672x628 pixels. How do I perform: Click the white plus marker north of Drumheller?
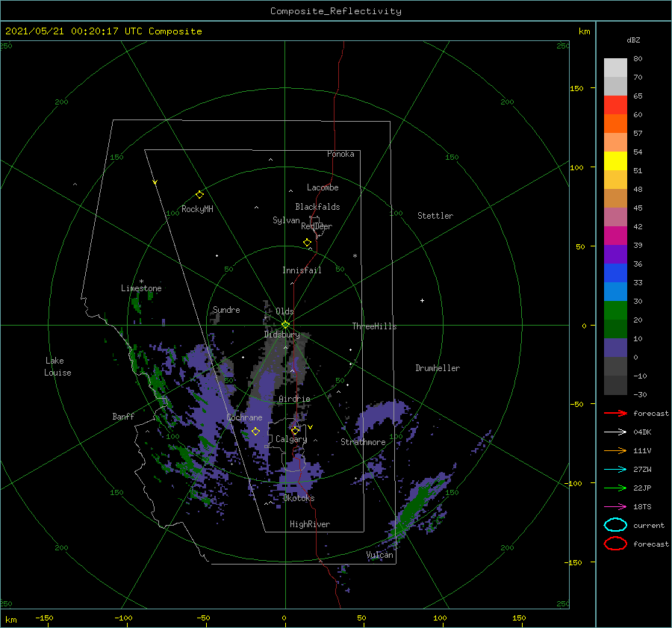pos(422,300)
